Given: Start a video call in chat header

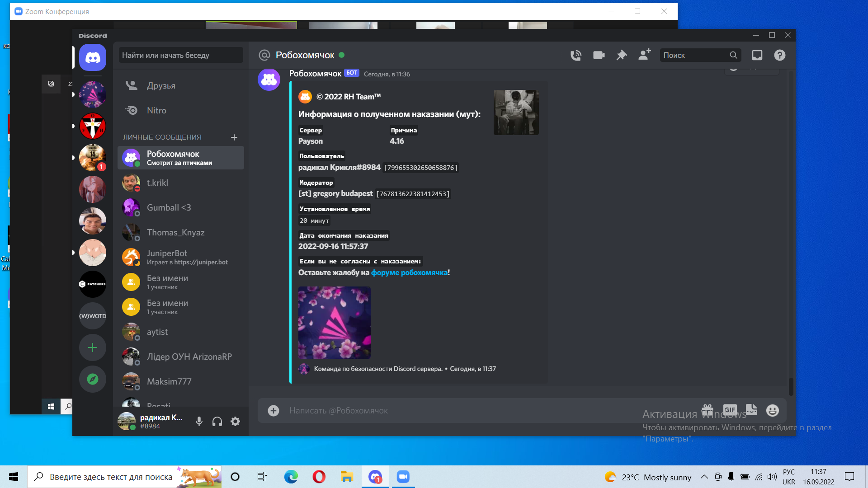Looking at the screenshot, I should [599, 55].
